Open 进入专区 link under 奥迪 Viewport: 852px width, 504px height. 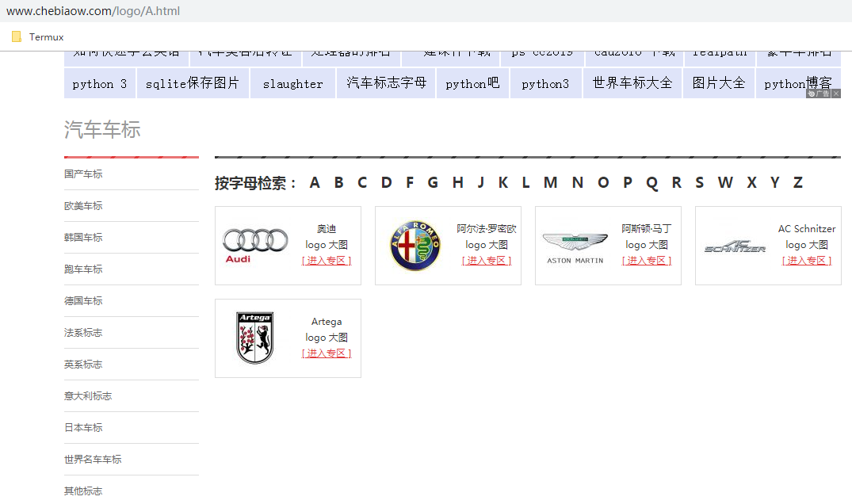point(327,261)
